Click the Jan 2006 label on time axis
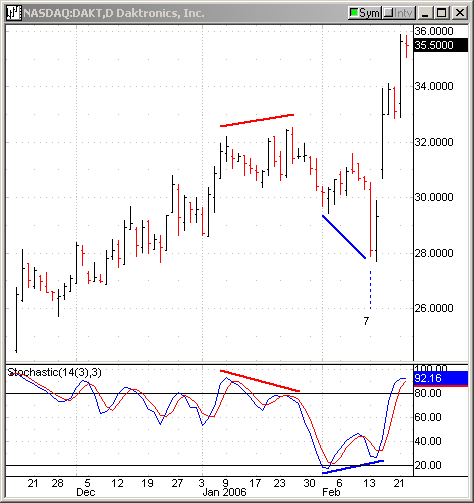 click(x=224, y=492)
